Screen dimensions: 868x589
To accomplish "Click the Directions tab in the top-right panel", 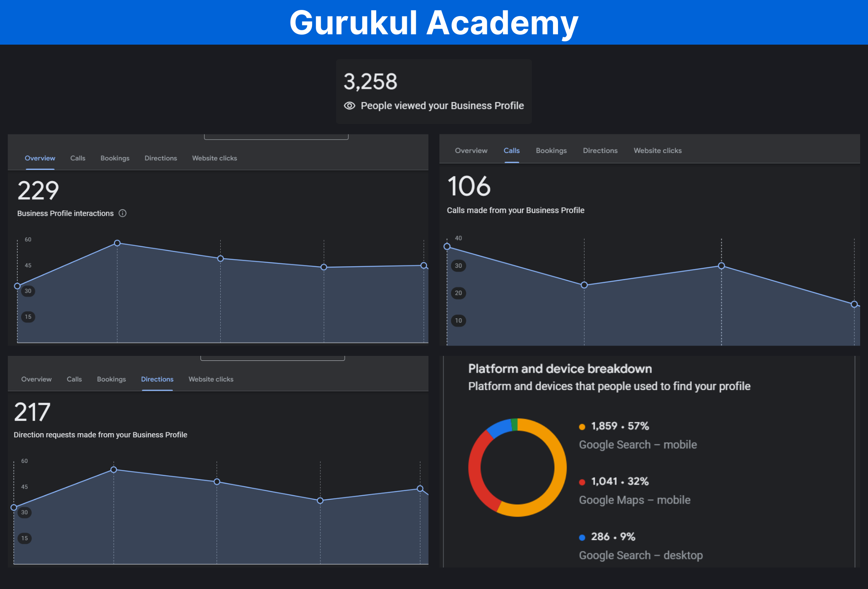I will [600, 151].
